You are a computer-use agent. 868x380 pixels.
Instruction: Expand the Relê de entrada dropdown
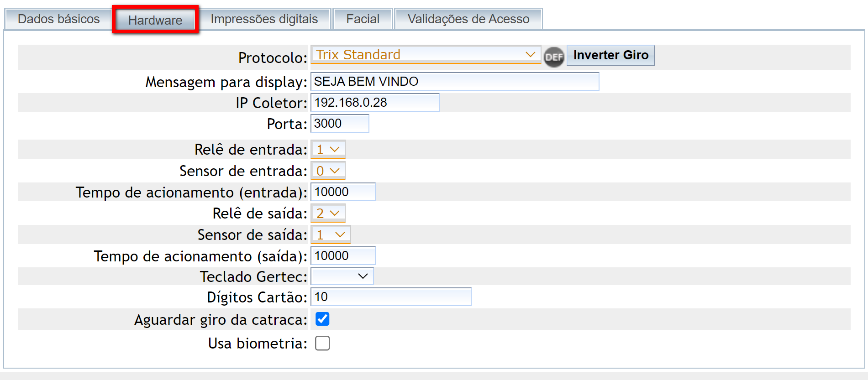(x=328, y=150)
